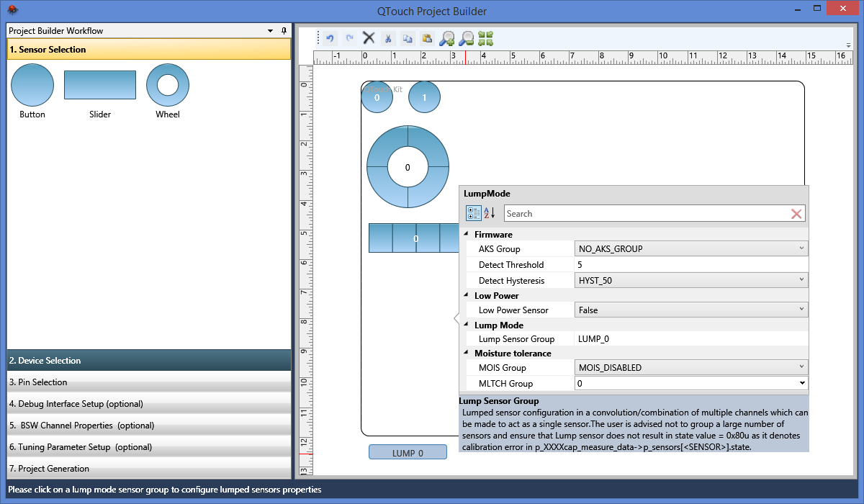Select the slider sensor on canvas
Viewport: 864px width, 504px height.
pyautogui.click(x=415, y=238)
